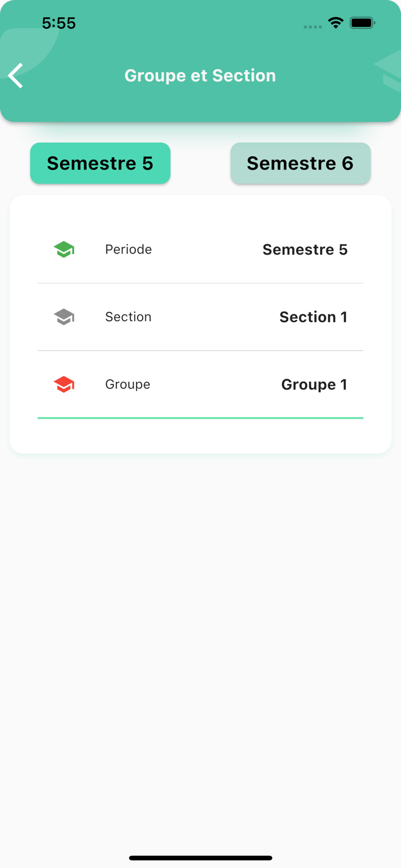401x868 pixels.
Task: Go back using the white arrow
Action: 16,76
